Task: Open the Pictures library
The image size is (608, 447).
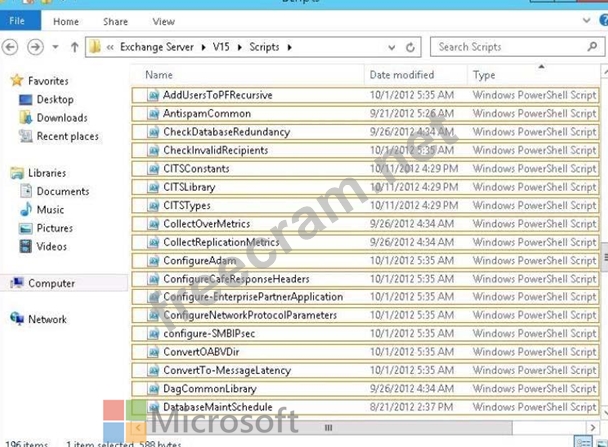Action: tap(55, 228)
